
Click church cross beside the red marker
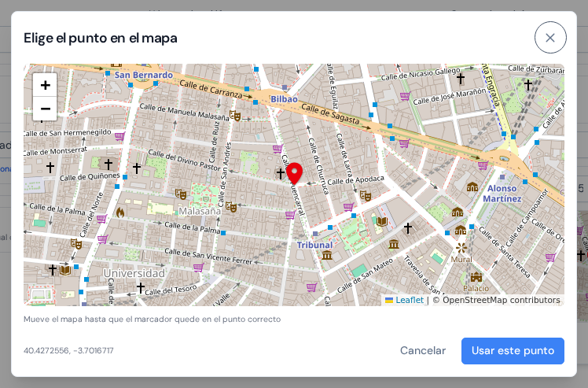pos(281,173)
